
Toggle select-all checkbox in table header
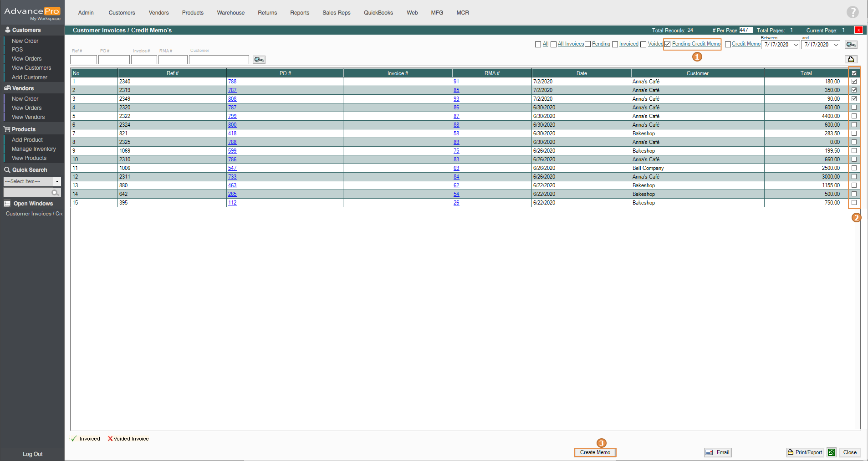pyautogui.click(x=854, y=73)
